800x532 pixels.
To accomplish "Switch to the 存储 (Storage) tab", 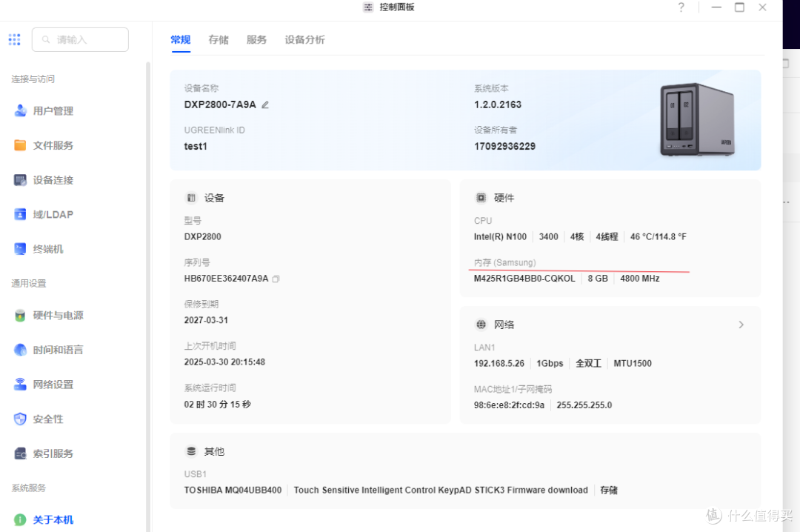I will click(219, 40).
